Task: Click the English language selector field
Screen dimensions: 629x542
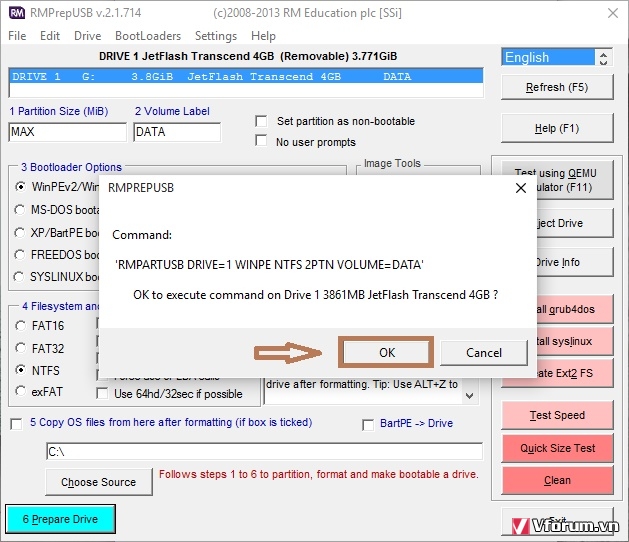Action: pos(548,57)
